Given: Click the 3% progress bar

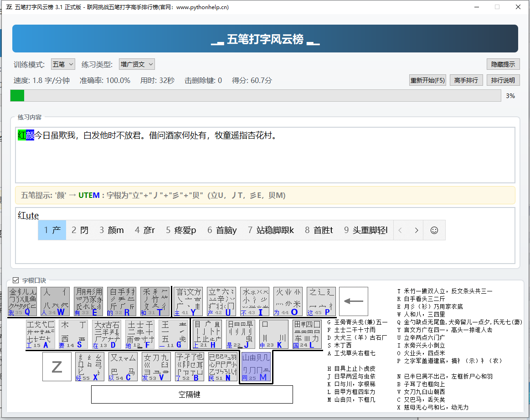Looking at the screenshot, I should click(x=255, y=95).
